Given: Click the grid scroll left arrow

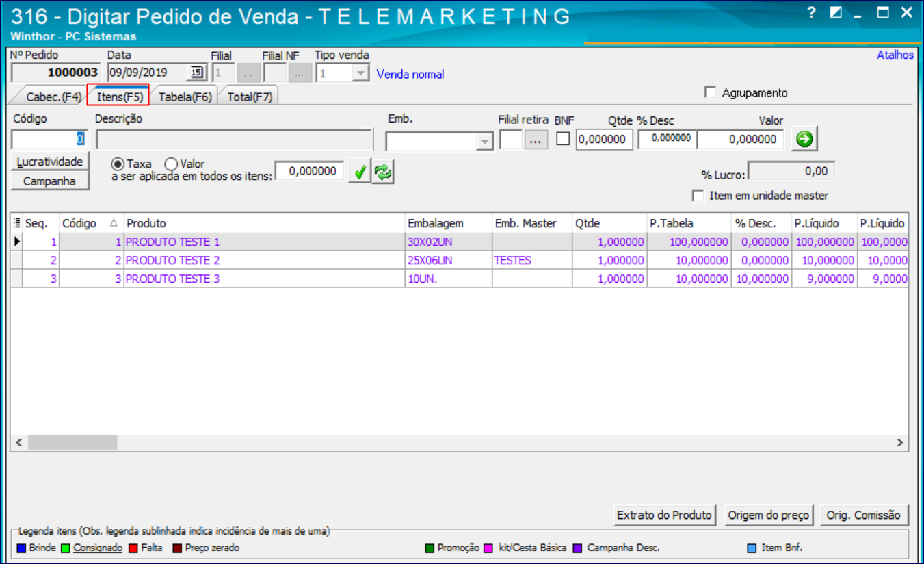Looking at the screenshot, I should point(19,443).
